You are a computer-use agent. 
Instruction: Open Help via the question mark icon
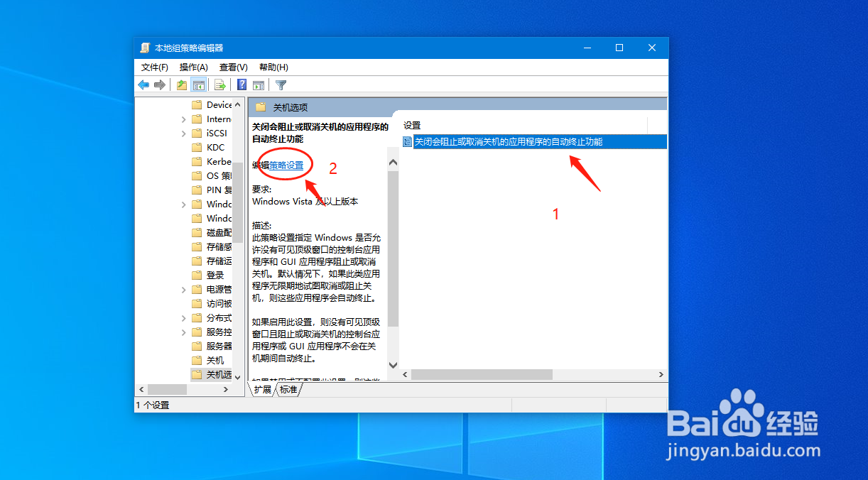point(242,85)
